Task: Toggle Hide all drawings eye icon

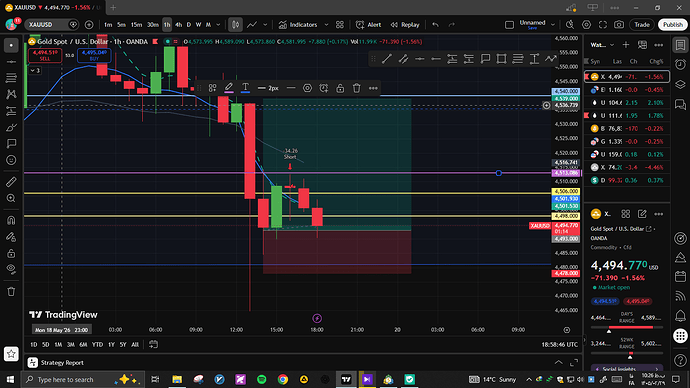Action: click(11, 269)
